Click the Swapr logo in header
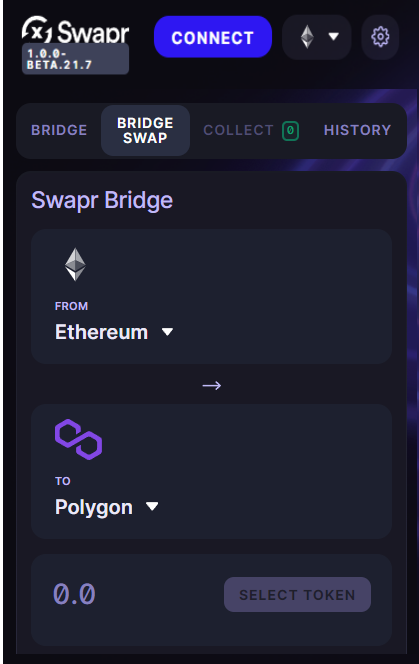The width and height of the screenshot is (419, 664). pos(75,30)
